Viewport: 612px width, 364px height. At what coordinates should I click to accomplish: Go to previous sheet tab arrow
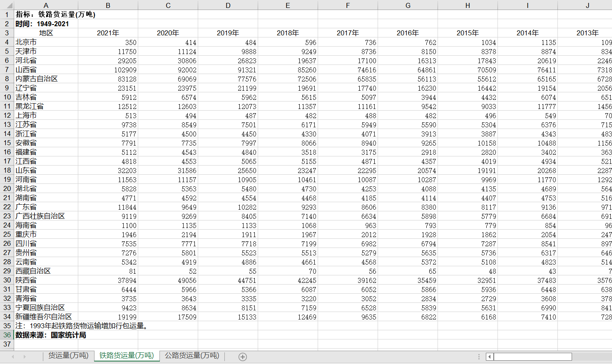[x=13, y=357]
